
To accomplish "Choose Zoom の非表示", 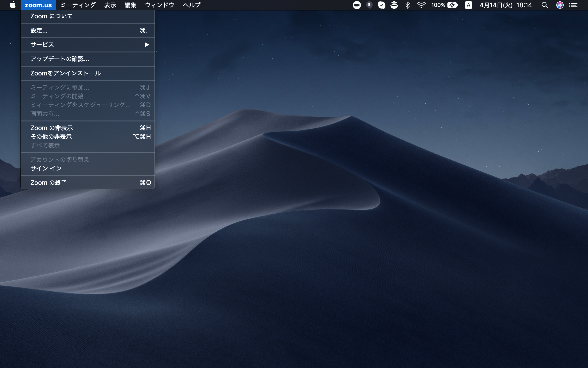I will [x=88, y=128].
